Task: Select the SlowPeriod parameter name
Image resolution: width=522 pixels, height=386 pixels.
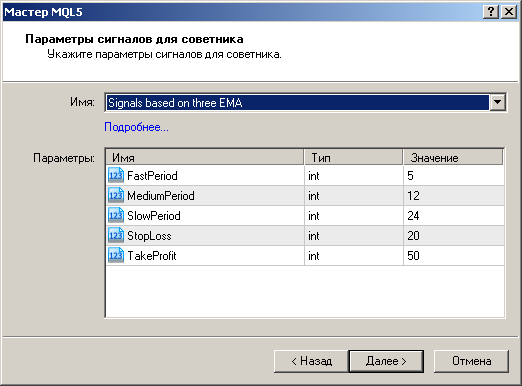Action: click(154, 216)
